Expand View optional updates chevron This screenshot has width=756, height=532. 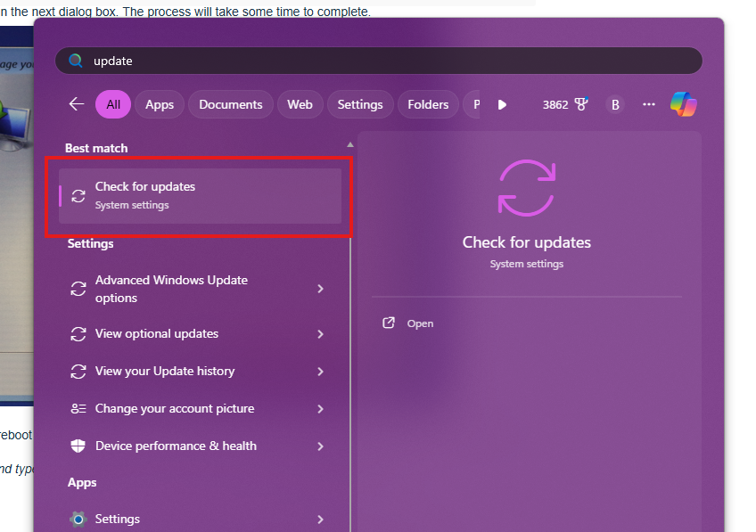coord(320,334)
